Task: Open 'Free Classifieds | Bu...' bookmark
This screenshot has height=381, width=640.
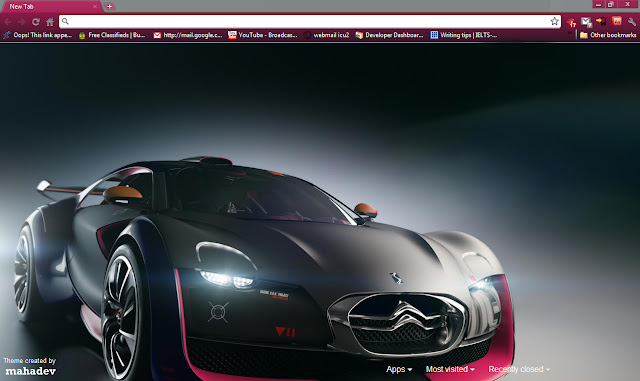Action: coord(112,35)
